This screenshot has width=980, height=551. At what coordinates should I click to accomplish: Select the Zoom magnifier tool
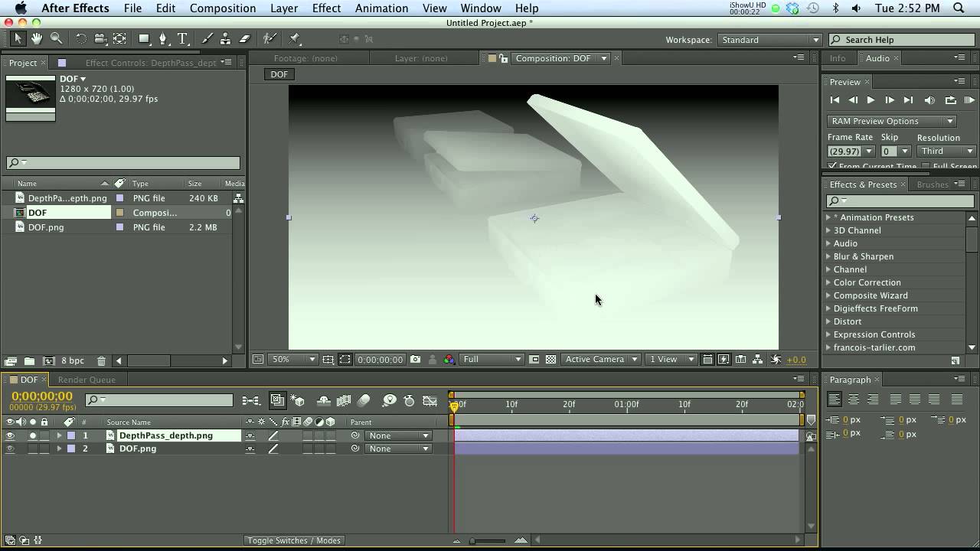[x=56, y=38]
